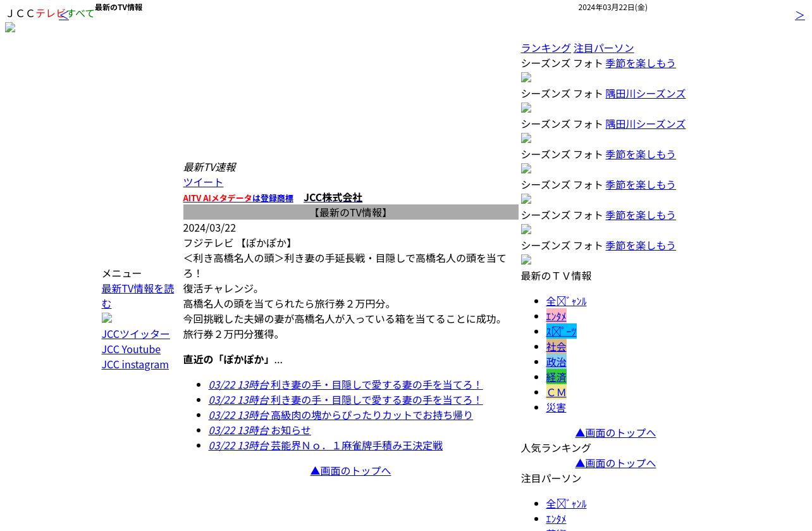Click the JCC株式会社 link
The height and width of the screenshot is (531, 812).
coord(333,197)
